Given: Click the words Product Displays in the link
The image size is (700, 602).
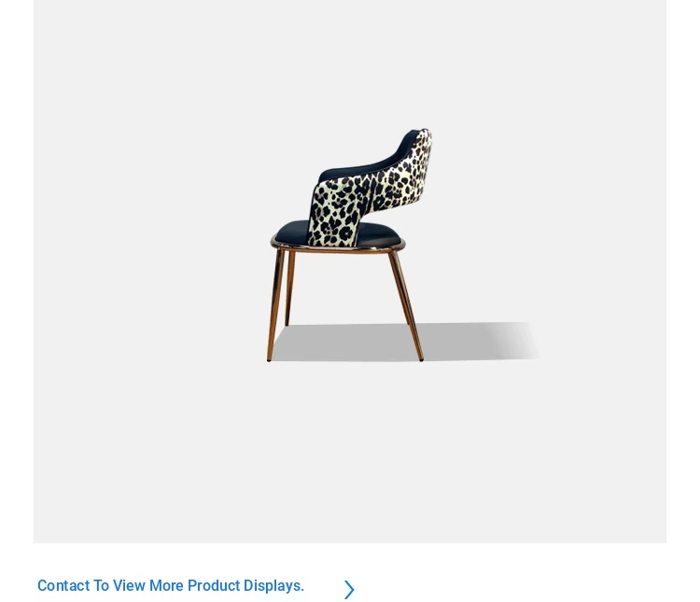Looking at the screenshot, I should (x=245, y=585).
